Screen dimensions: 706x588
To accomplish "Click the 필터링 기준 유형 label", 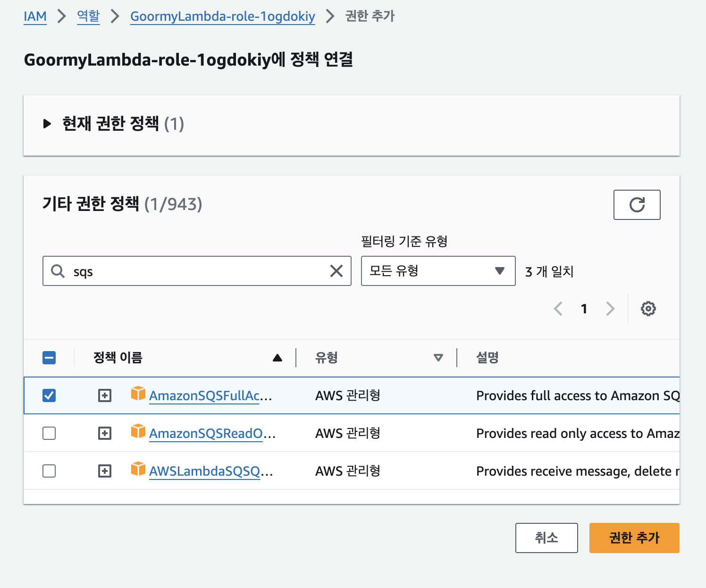I will pos(404,242).
